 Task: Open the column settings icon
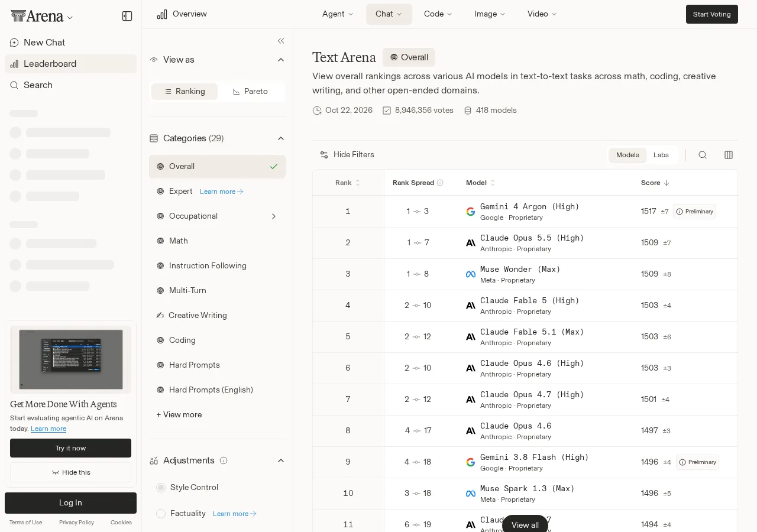click(x=729, y=155)
